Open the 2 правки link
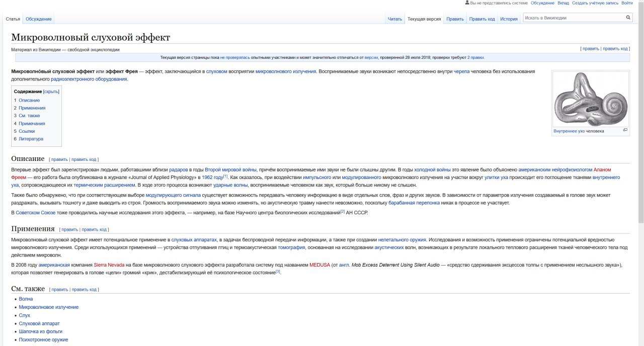The width and height of the screenshot is (644, 346). tap(476, 57)
